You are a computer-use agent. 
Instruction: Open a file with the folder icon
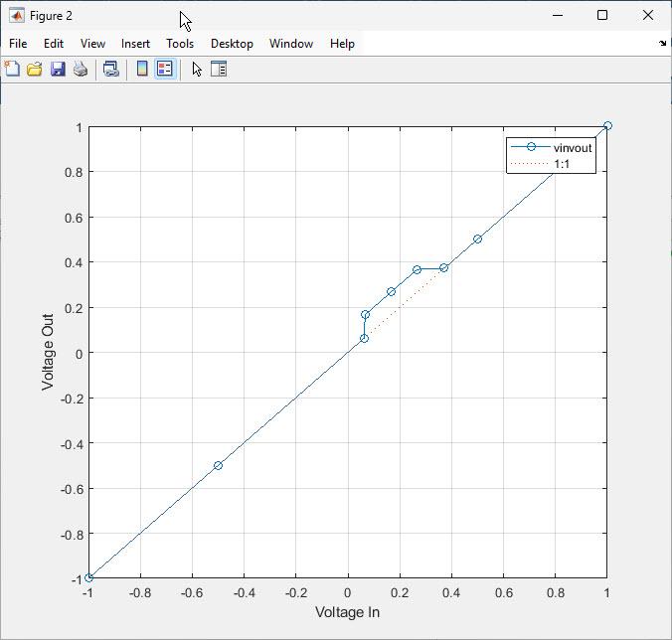point(35,70)
